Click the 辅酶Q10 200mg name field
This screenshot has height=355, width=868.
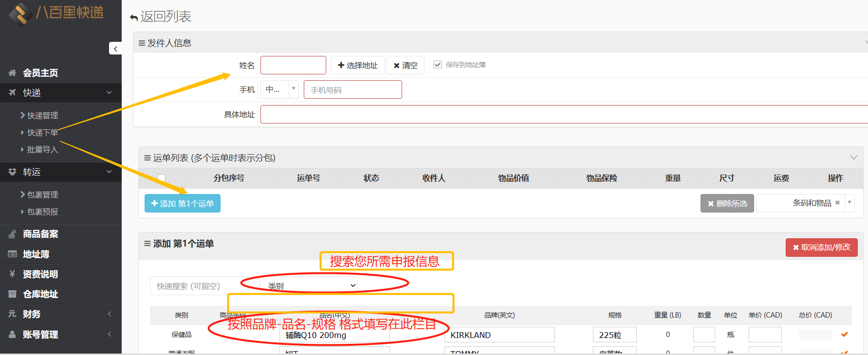point(334,335)
